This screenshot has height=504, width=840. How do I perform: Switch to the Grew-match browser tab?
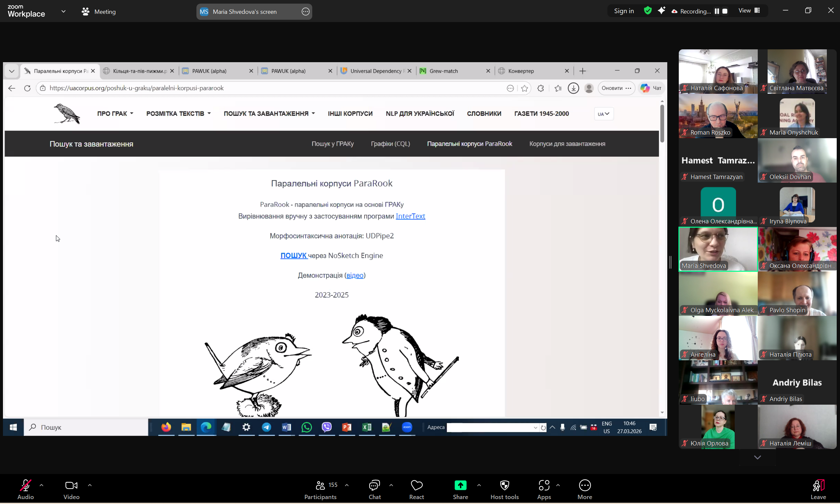click(x=443, y=71)
